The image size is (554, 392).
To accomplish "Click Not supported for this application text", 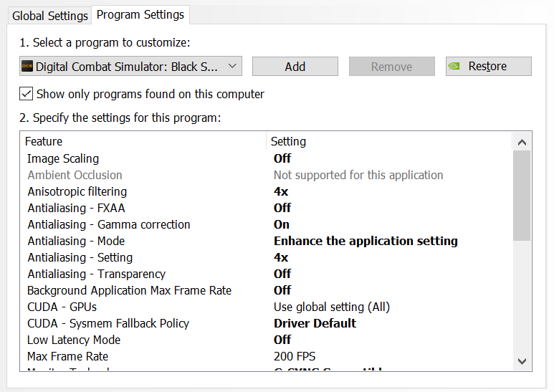I will 358,175.
